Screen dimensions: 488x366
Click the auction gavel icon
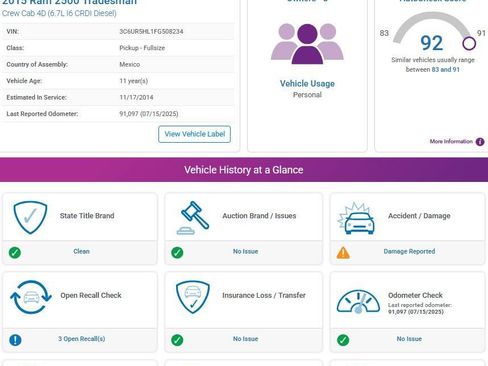[193, 218]
